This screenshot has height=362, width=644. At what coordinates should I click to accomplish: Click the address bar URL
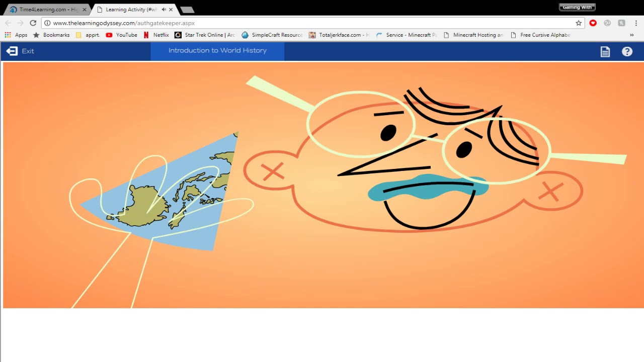pos(124,23)
